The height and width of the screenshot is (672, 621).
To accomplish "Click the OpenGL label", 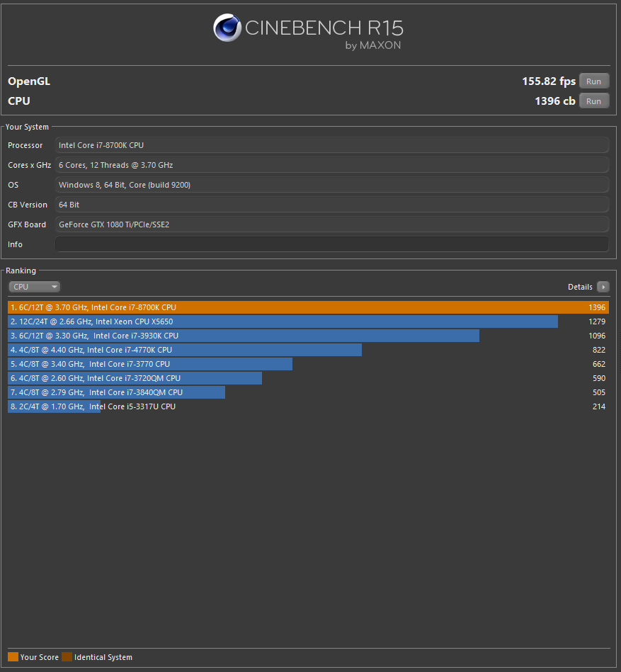I will click(29, 81).
